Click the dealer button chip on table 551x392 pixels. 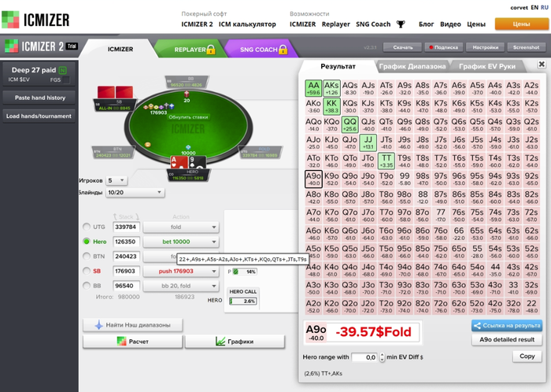(148, 144)
